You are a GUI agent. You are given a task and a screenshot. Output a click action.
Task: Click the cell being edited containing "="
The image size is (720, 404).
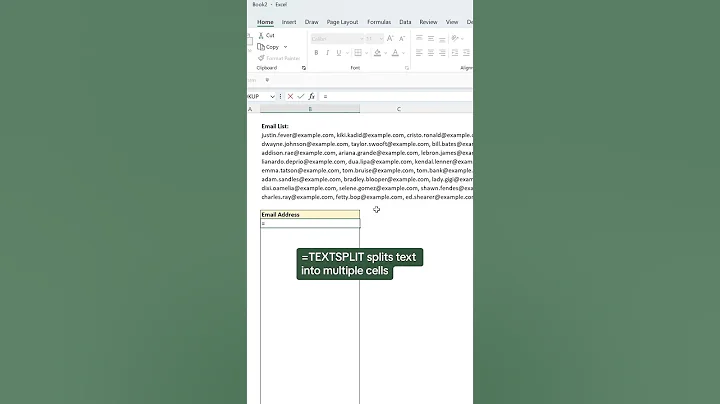pos(310,223)
